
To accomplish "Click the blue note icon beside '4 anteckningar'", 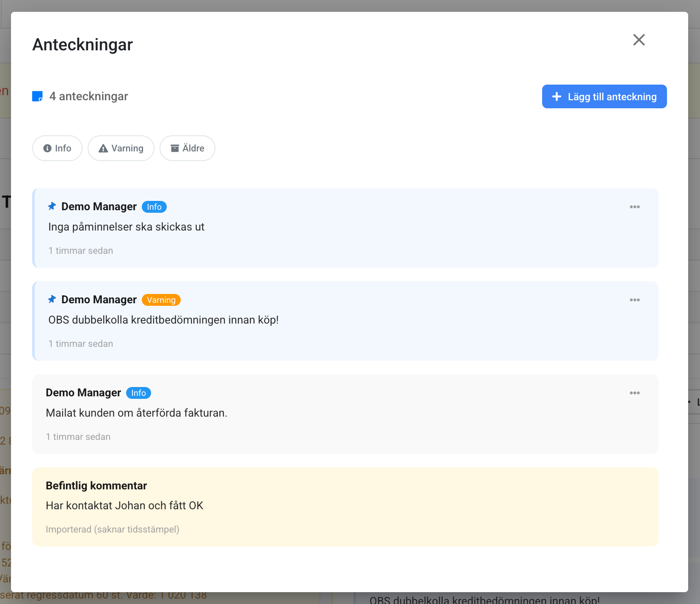I will tap(38, 96).
